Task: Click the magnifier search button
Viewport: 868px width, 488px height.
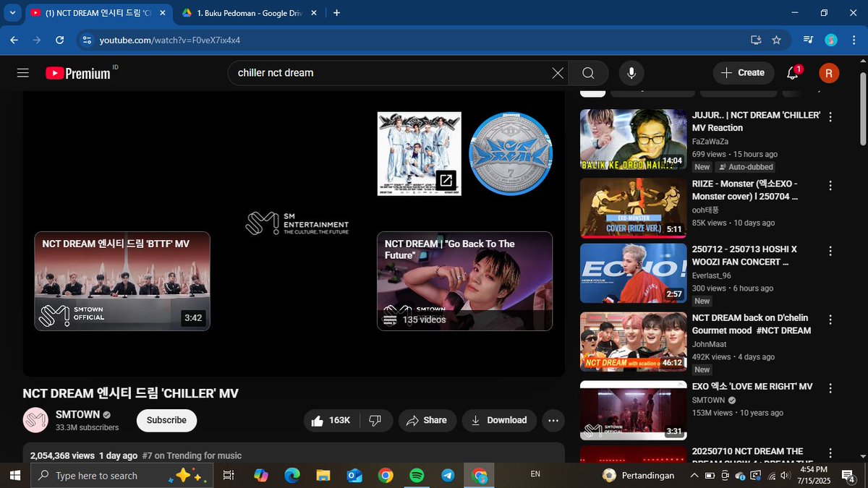Action: tap(588, 73)
